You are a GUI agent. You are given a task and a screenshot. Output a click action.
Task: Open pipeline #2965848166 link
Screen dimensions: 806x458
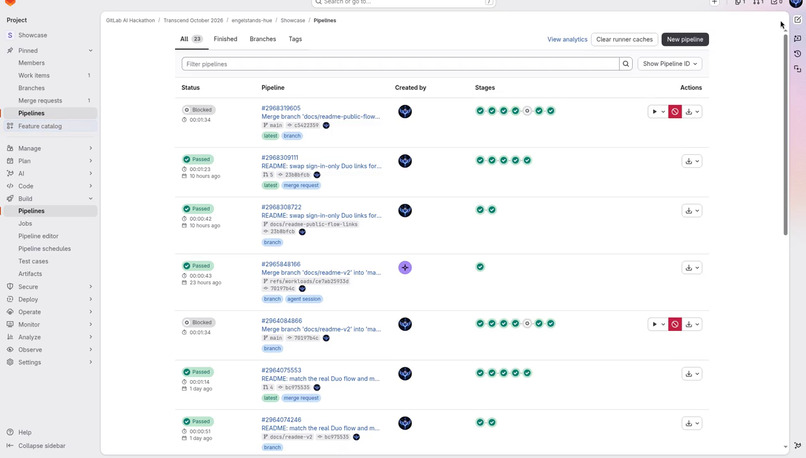click(281, 264)
